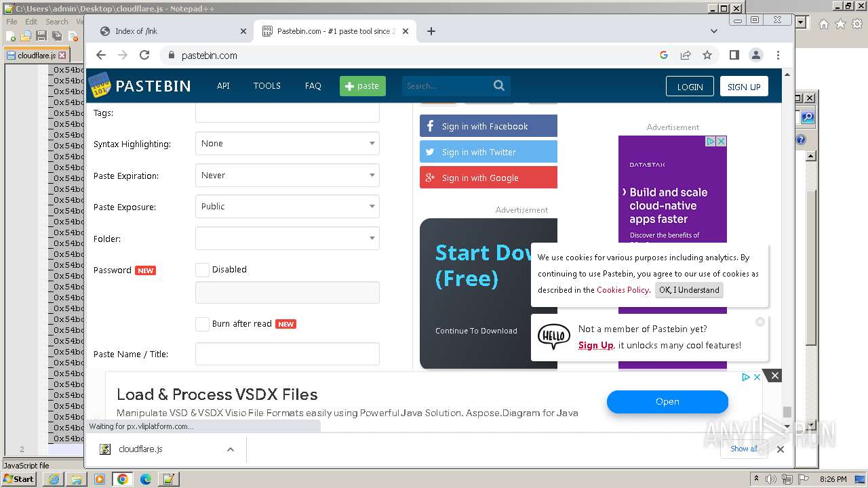868x488 pixels.
Task: Click blue search icon in background window
Action: [x=808, y=117]
